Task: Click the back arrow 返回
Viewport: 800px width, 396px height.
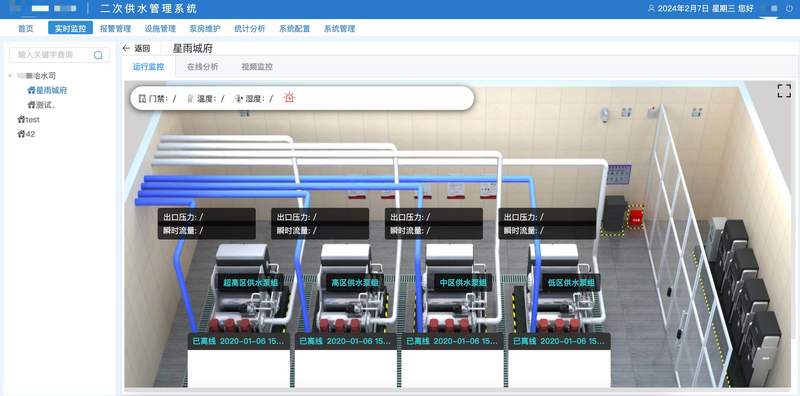Action: (136, 48)
